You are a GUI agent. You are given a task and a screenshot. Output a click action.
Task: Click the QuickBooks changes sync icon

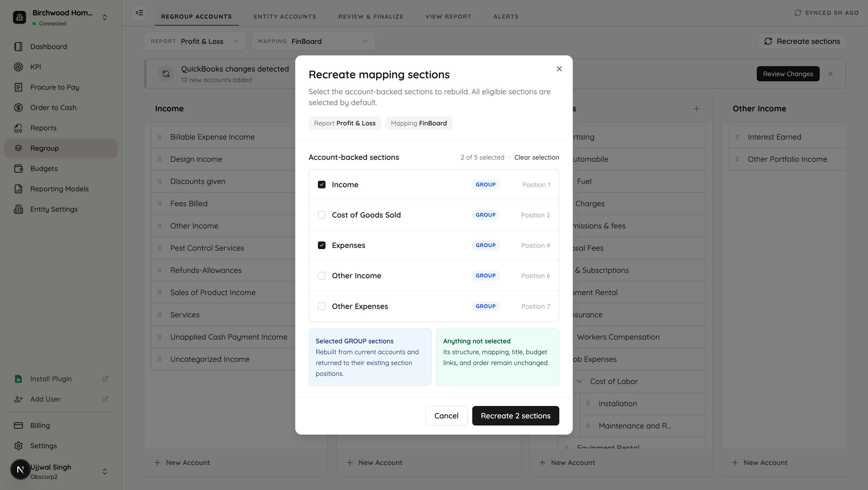166,74
